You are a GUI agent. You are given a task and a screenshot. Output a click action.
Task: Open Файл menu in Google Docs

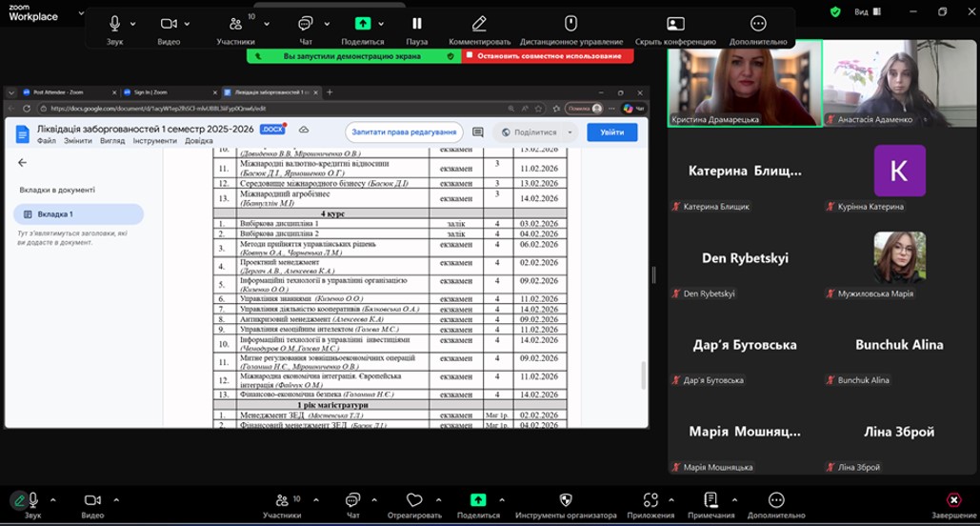tap(47, 141)
